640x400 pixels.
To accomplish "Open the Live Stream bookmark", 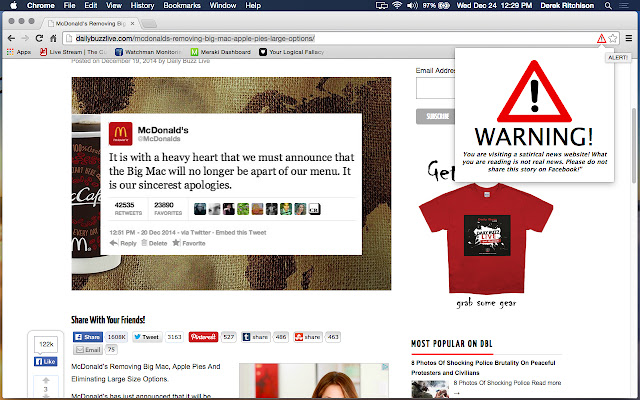I will [73, 52].
